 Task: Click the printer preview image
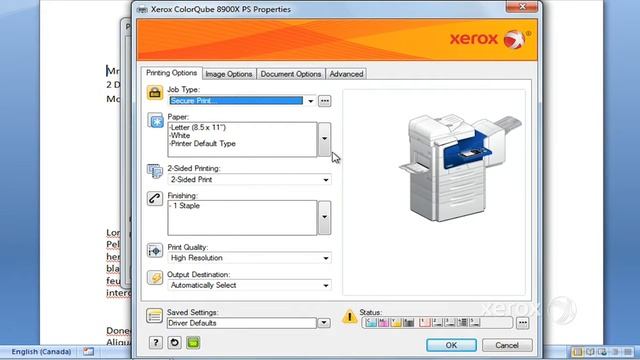(460, 167)
